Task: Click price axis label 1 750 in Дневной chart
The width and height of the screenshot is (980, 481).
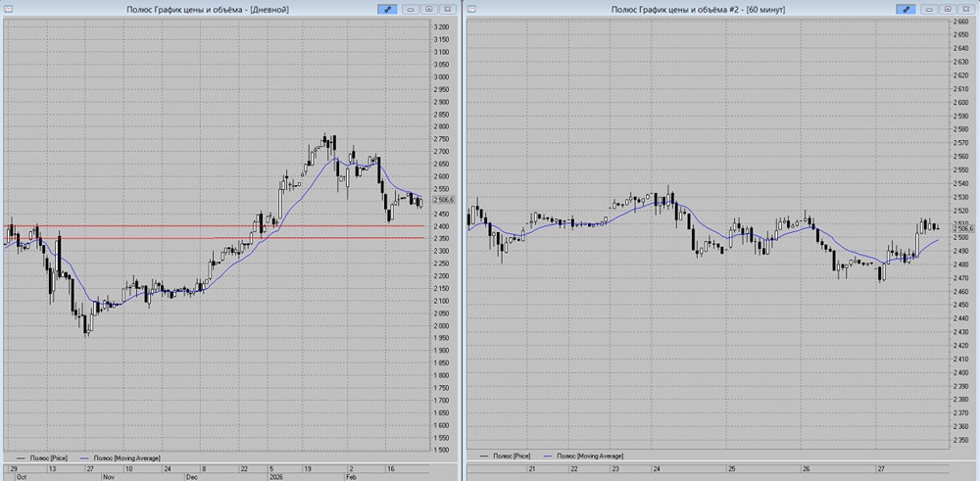Action: click(x=442, y=388)
